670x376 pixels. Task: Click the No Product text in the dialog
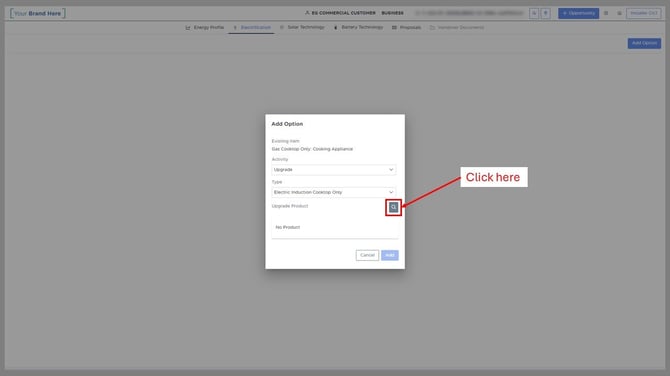(288, 227)
